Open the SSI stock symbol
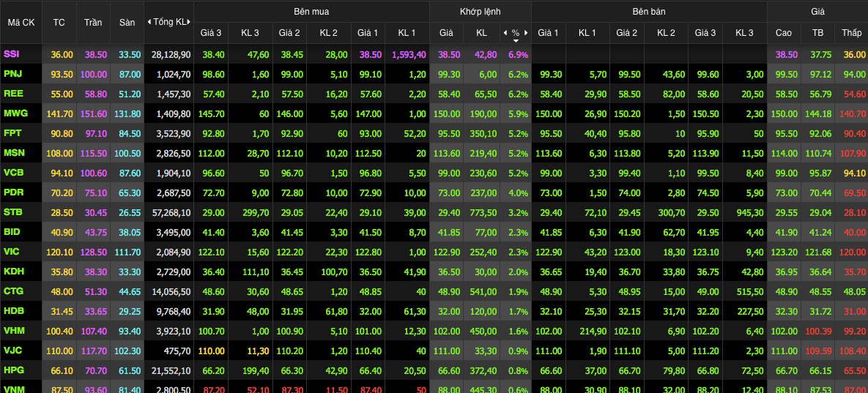Viewport: 868px width, 393px height. point(12,54)
